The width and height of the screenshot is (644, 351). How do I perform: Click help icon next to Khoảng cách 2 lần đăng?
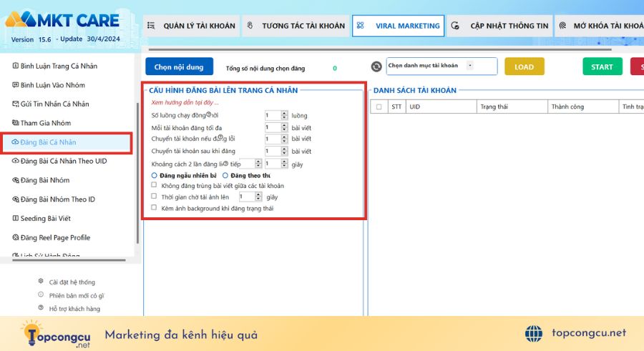(x=225, y=164)
